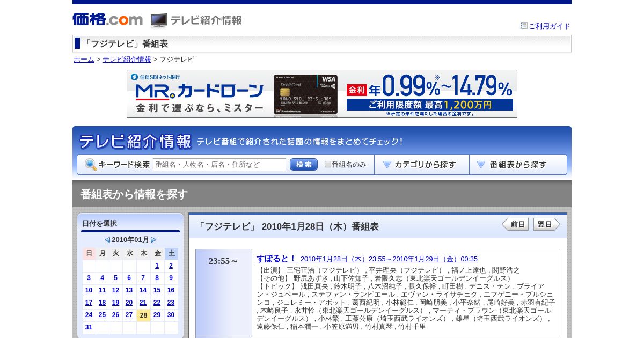This screenshot has width=644, height=338.
Task: Select January 1 in calendar
Action: point(157,266)
